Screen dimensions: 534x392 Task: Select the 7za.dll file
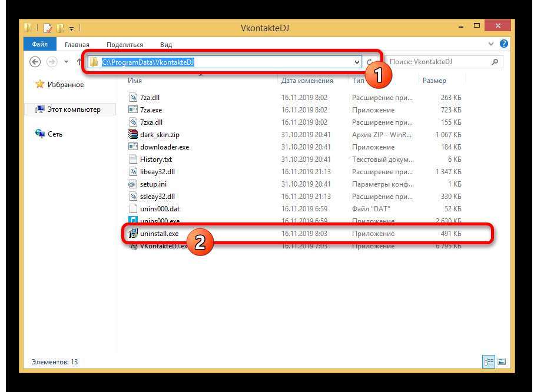[150, 97]
